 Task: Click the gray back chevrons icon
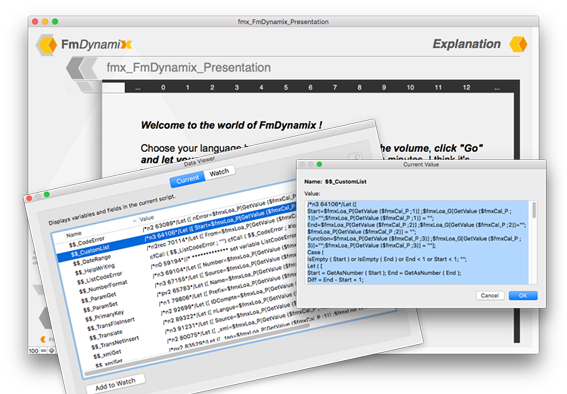tap(80, 68)
